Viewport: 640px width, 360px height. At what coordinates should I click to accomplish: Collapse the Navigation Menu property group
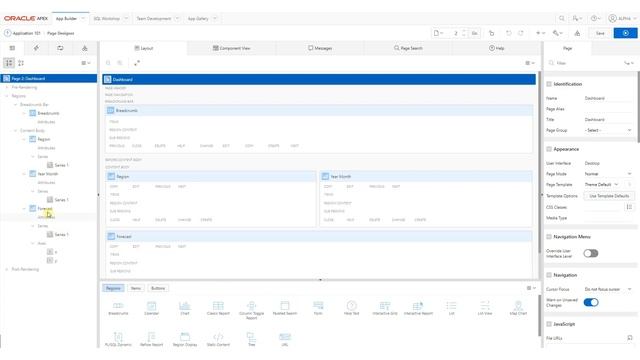point(549,237)
